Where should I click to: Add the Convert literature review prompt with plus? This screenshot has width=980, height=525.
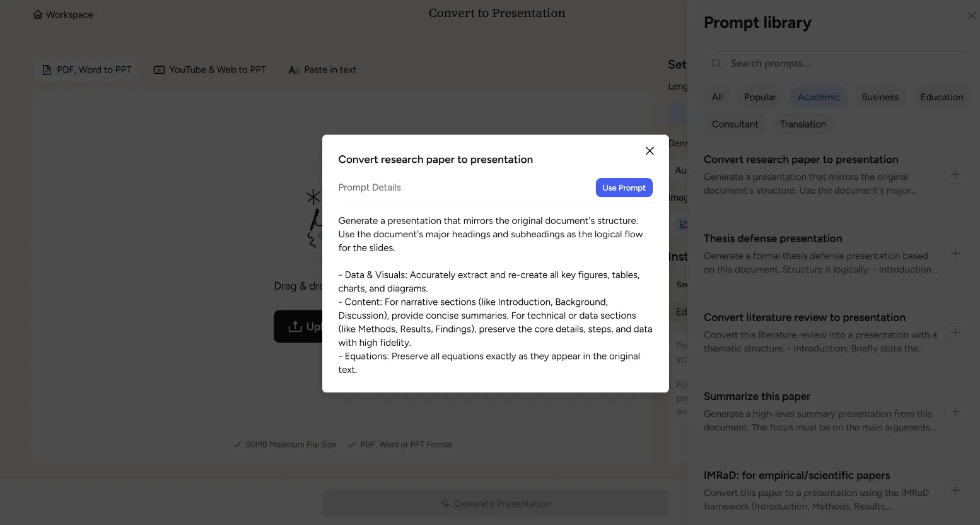click(955, 333)
